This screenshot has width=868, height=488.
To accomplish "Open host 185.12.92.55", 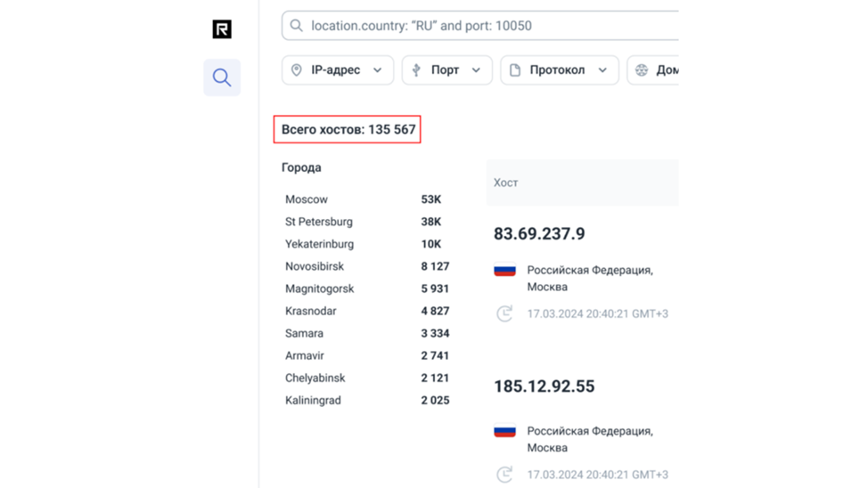I will [x=544, y=386].
